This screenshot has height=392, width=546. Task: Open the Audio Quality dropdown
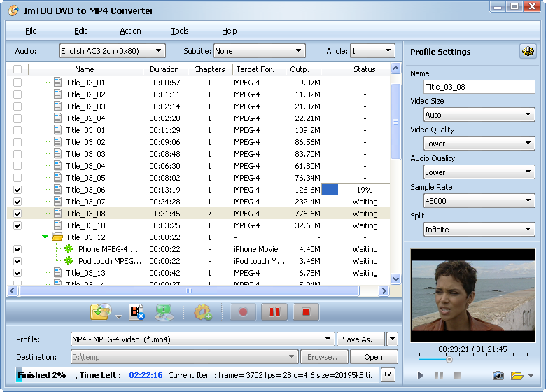point(479,171)
